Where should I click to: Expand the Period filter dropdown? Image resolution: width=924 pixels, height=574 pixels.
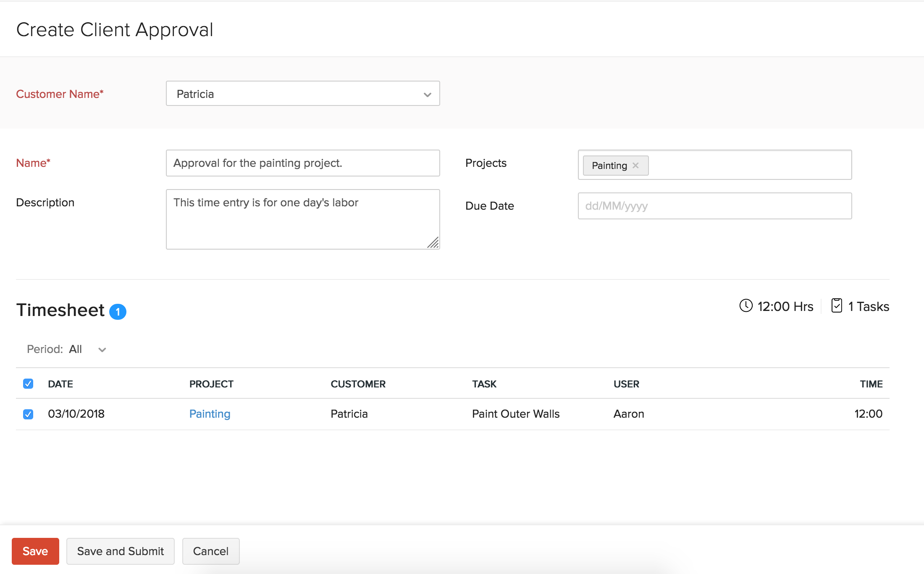(102, 349)
